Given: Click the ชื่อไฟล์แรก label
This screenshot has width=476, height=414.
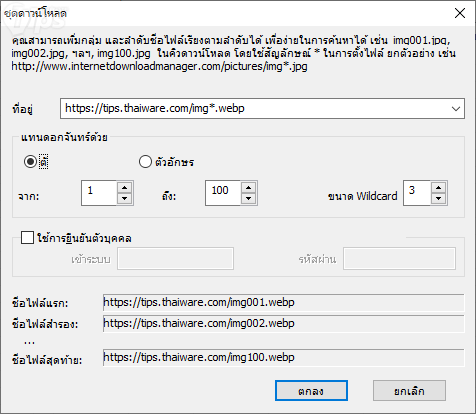Looking at the screenshot, I should pyautogui.click(x=40, y=303).
